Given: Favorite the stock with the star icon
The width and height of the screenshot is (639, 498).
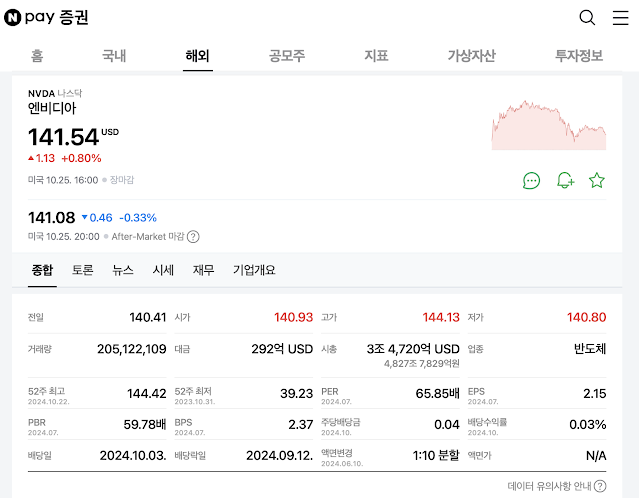Looking at the screenshot, I should pos(597,180).
